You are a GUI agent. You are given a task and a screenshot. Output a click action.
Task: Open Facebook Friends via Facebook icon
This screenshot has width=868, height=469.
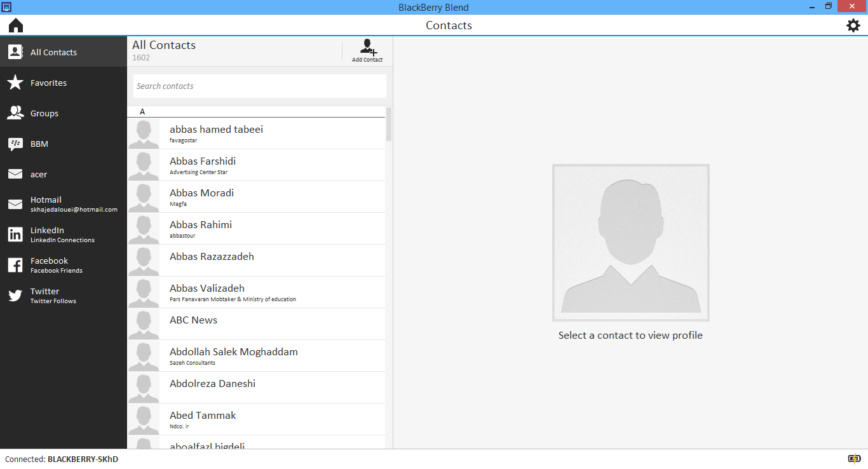[15, 265]
